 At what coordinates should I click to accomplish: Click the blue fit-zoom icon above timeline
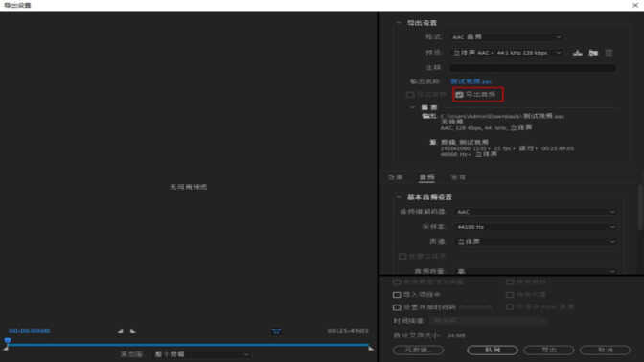[276, 331]
